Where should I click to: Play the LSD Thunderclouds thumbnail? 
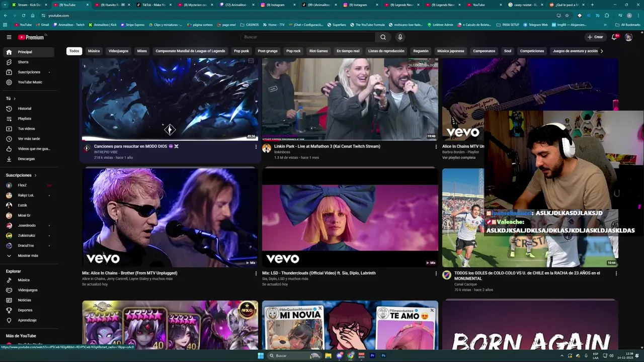[350, 217]
